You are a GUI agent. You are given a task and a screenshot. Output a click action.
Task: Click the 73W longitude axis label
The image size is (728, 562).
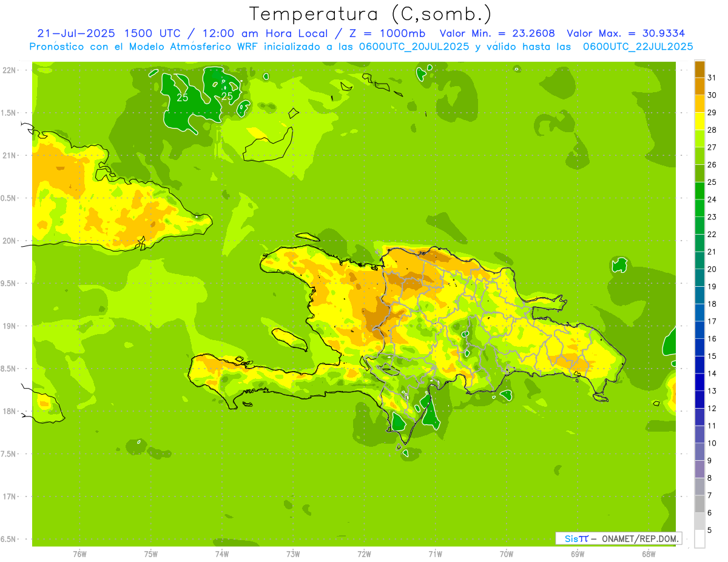point(293,554)
